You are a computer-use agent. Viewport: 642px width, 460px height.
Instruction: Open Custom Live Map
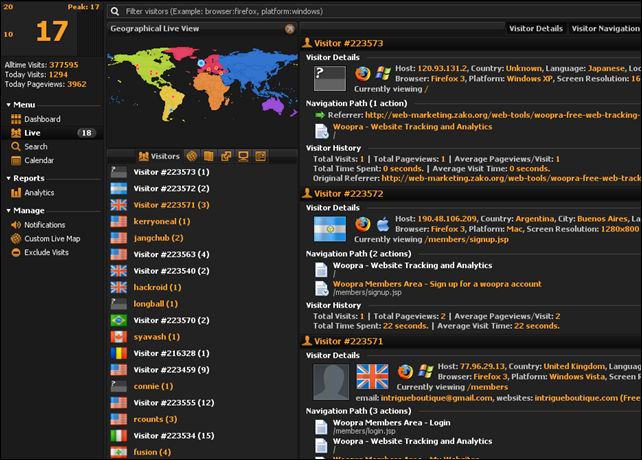pyautogui.click(x=52, y=239)
